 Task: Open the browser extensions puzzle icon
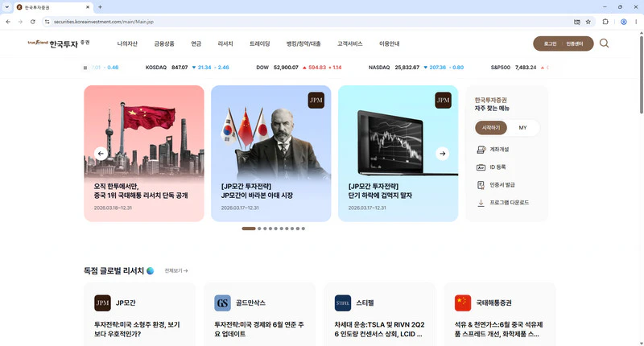click(605, 22)
